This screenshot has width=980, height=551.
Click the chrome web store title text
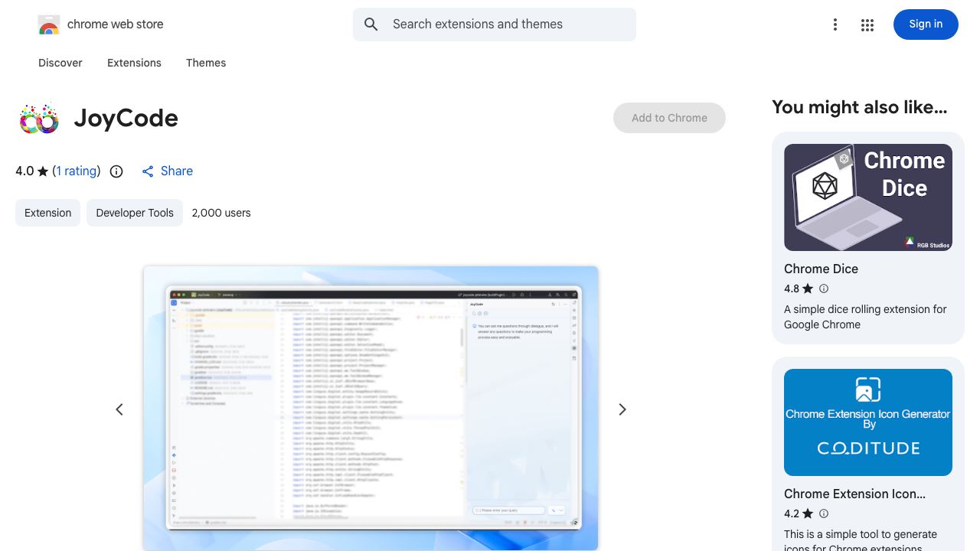tap(116, 24)
